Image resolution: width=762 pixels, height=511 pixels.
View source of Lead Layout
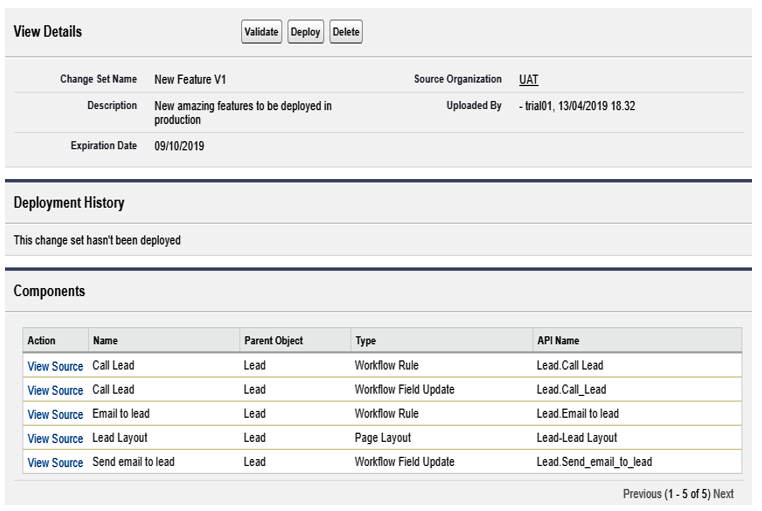(x=55, y=439)
